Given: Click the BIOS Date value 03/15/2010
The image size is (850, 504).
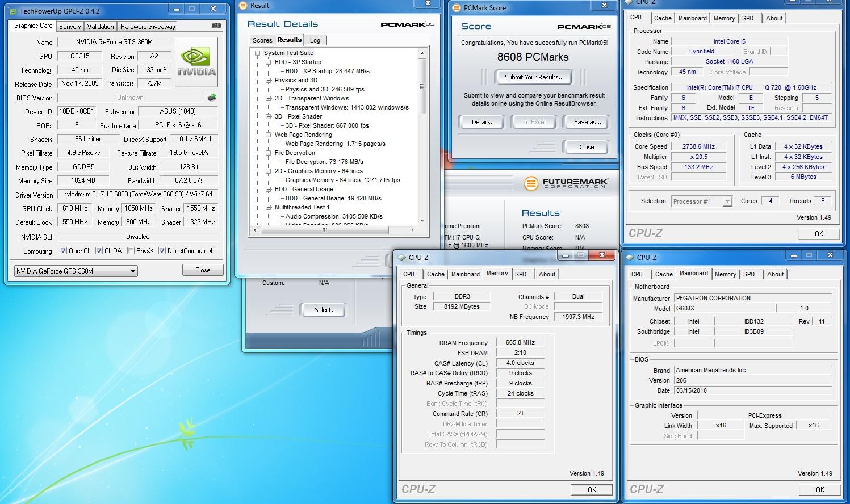Looking at the screenshot, I should click(752, 390).
